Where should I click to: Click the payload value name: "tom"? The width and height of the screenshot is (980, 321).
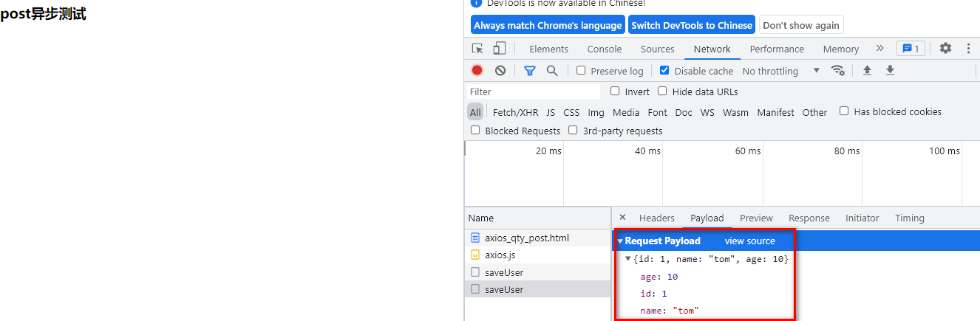coord(670,311)
